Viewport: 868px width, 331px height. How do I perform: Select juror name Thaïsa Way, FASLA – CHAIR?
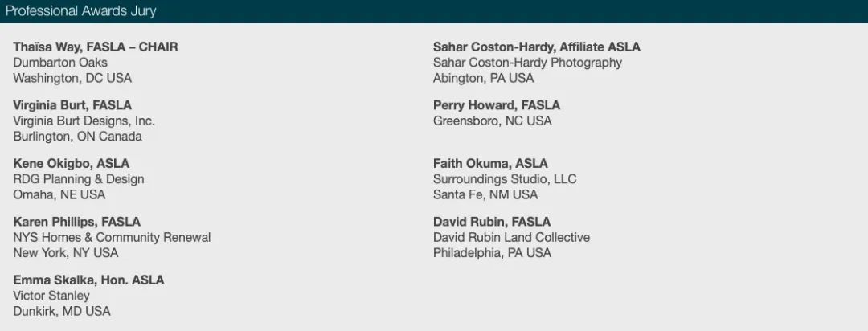96,47
